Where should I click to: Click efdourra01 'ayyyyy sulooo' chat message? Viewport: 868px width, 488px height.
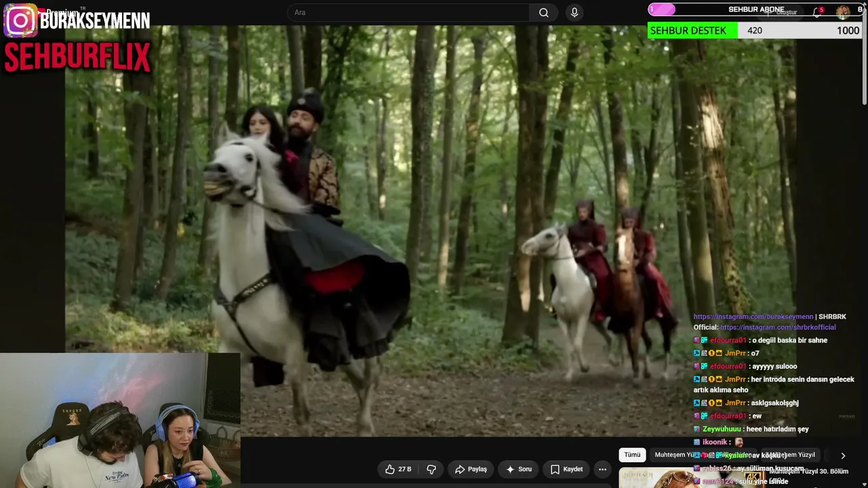(x=745, y=367)
